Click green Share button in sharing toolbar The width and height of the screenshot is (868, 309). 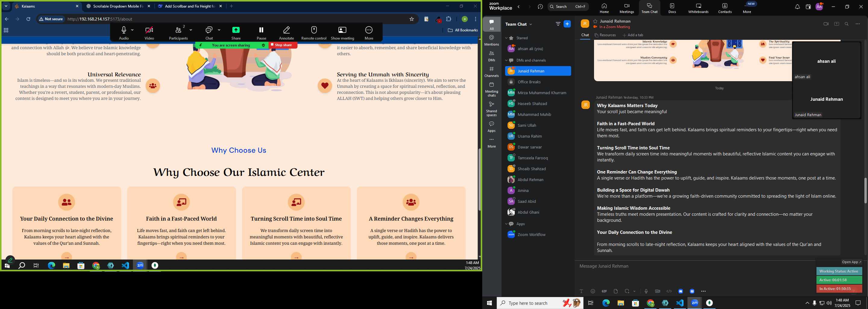(236, 33)
